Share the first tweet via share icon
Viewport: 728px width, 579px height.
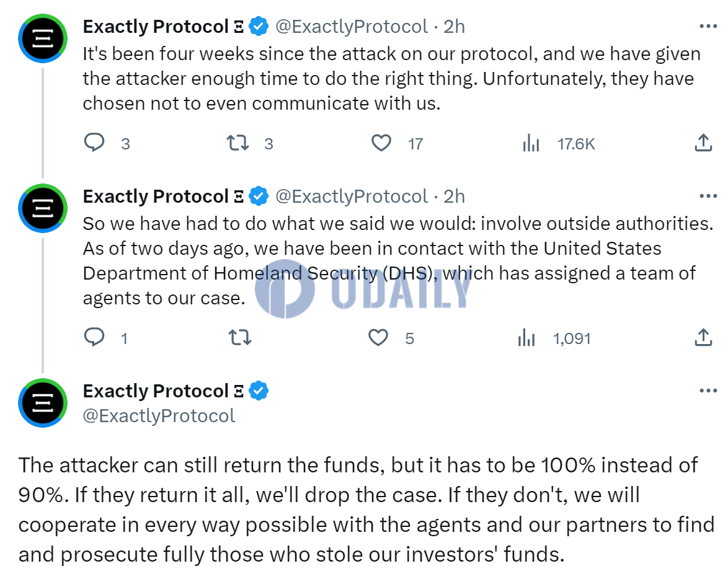pos(703,143)
